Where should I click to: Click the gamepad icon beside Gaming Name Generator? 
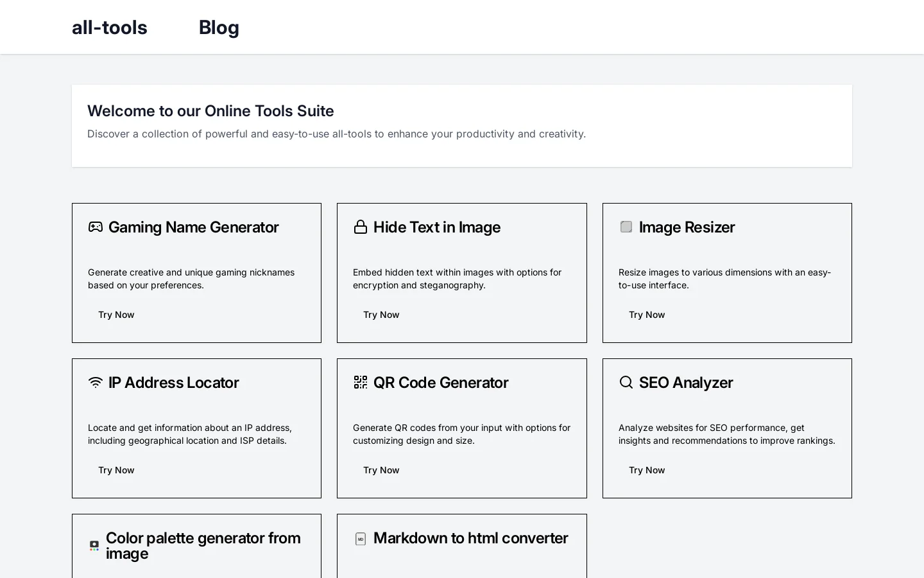(96, 227)
